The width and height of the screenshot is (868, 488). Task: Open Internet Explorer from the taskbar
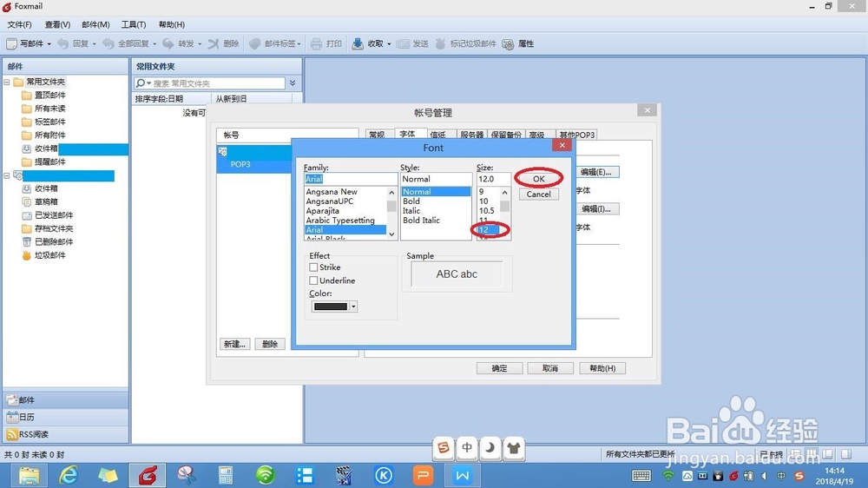tap(69, 475)
